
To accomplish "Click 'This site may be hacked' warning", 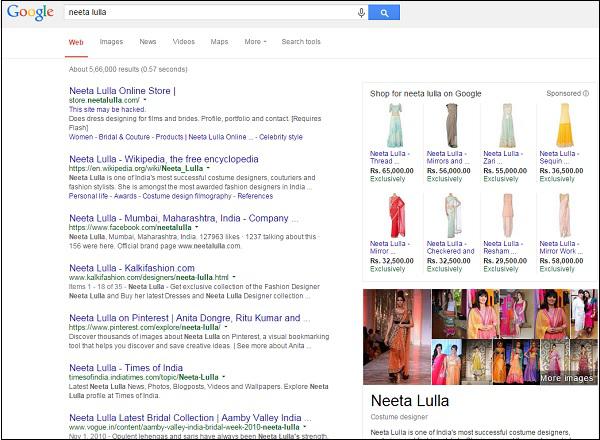I will 107,109.
